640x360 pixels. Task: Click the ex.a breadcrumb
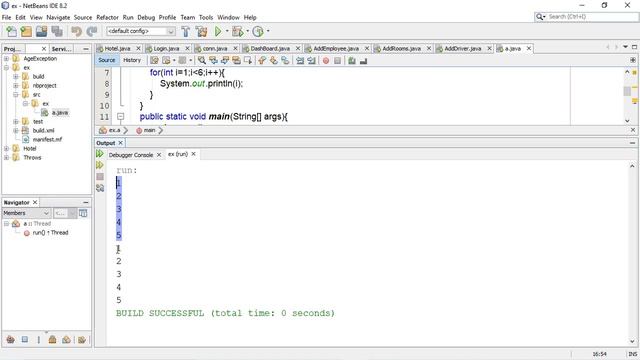coord(114,130)
